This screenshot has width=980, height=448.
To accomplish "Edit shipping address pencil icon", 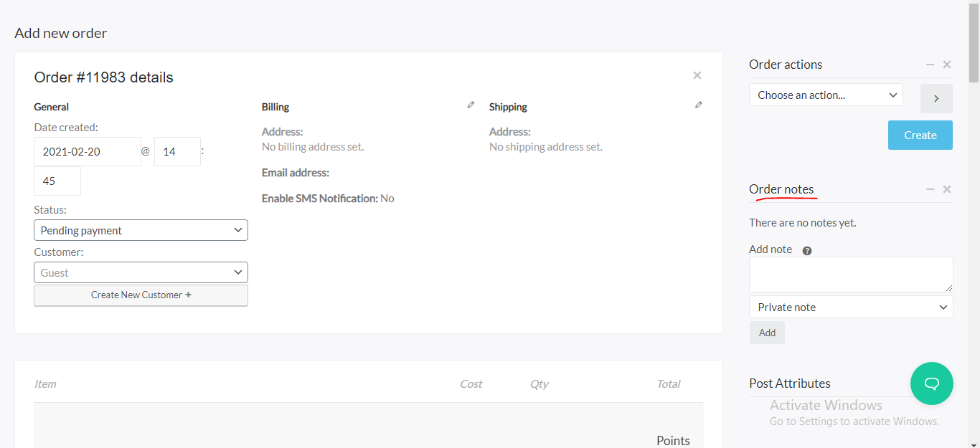I will point(699,105).
